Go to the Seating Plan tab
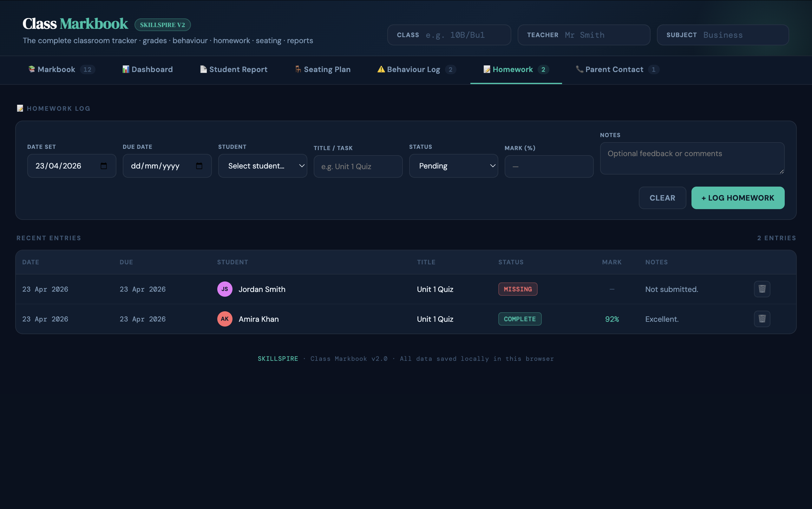The width and height of the screenshot is (812, 509). click(x=327, y=69)
